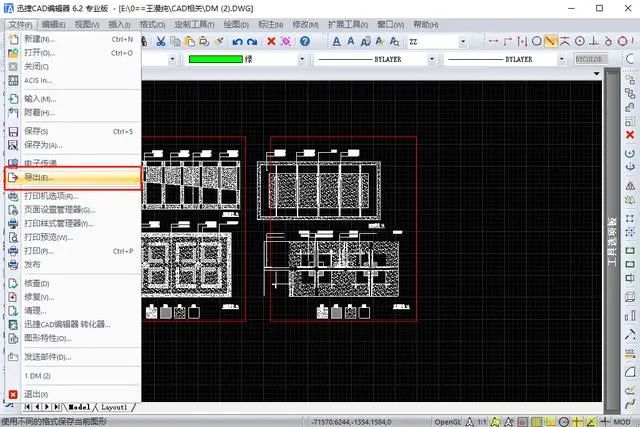The width and height of the screenshot is (640, 427).
Task: Select Print (打印) Ctrl+P menu entry
Action: coord(73,251)
